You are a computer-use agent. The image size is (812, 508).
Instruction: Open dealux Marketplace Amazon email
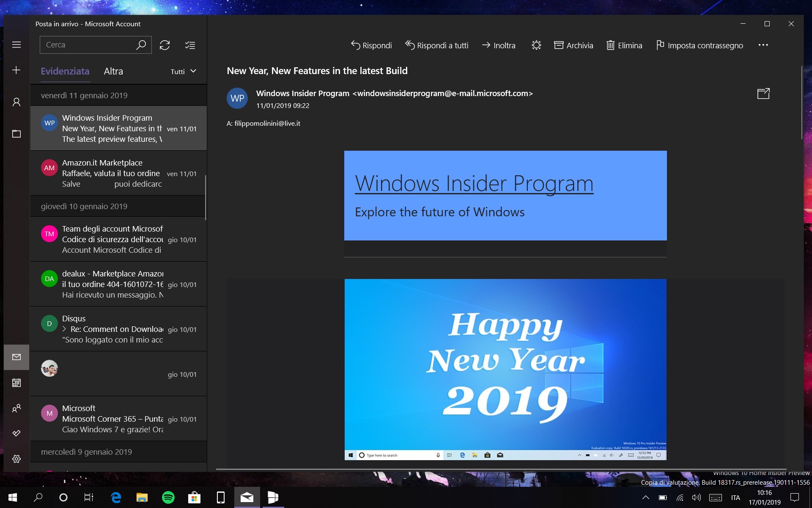118,284
